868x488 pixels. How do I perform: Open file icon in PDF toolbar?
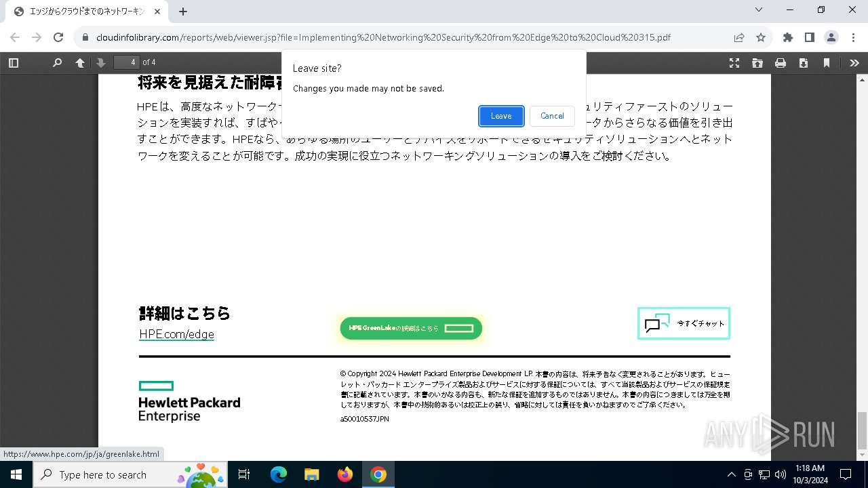point(757,62)
